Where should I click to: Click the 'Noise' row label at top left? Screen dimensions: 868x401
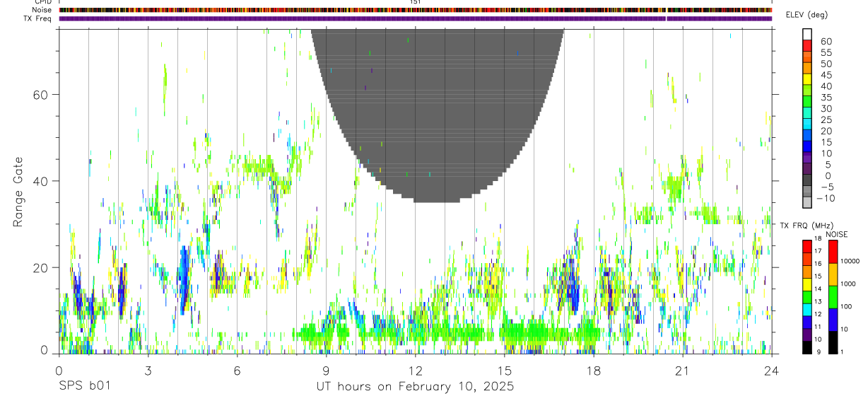(x=42, y=10)
